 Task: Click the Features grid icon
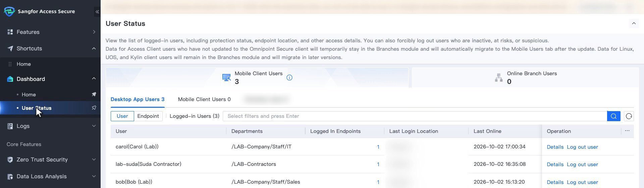[x=10, y=32]
